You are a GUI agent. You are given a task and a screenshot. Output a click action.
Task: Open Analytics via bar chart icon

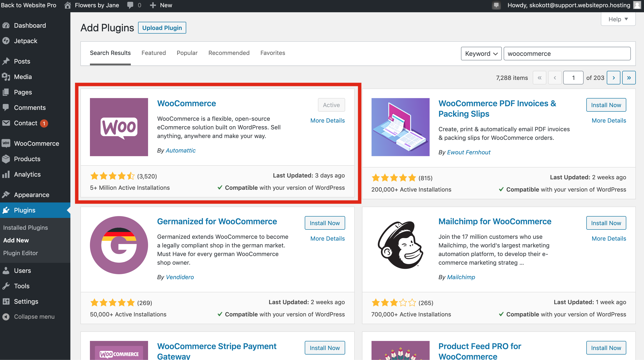point(6,174)
